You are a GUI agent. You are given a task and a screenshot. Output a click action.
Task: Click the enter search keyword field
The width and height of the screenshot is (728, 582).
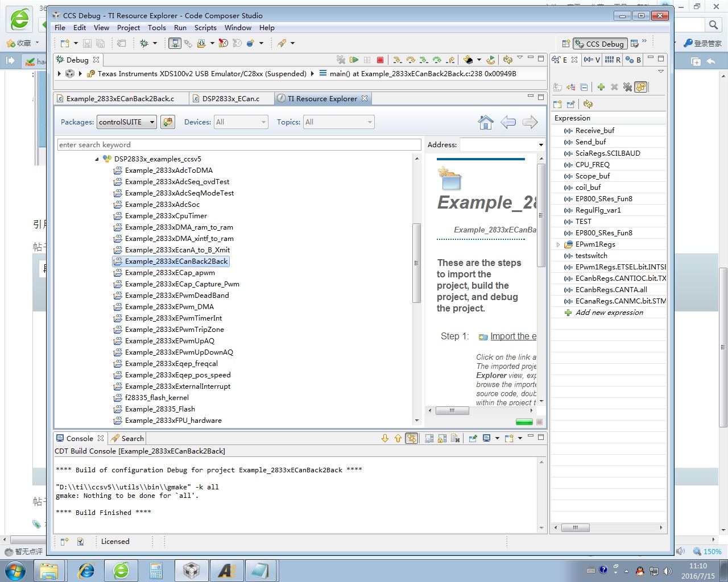click(239, 145)
